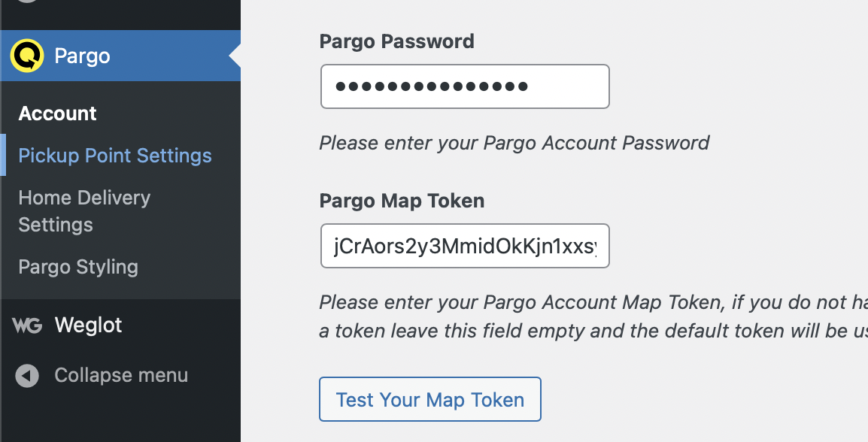868x442 pixels.
Task: Click the white pointer on the Pargo menu
Action: 235,56
